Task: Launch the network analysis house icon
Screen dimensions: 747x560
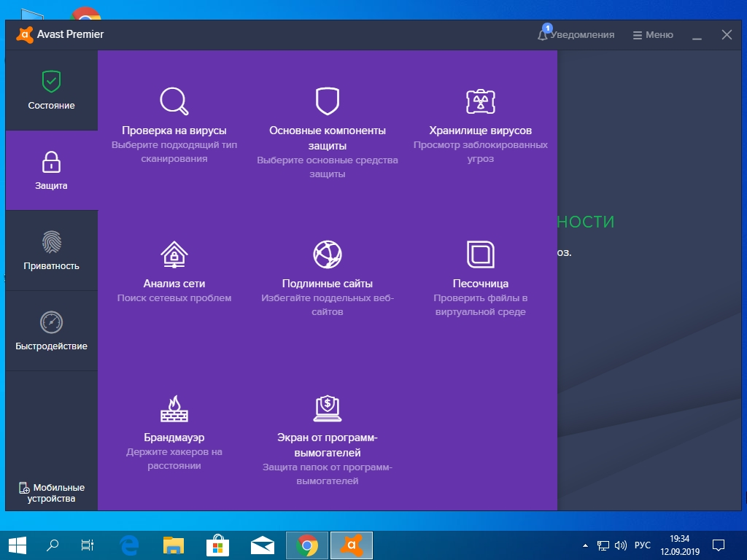Action: coord(174,254)
